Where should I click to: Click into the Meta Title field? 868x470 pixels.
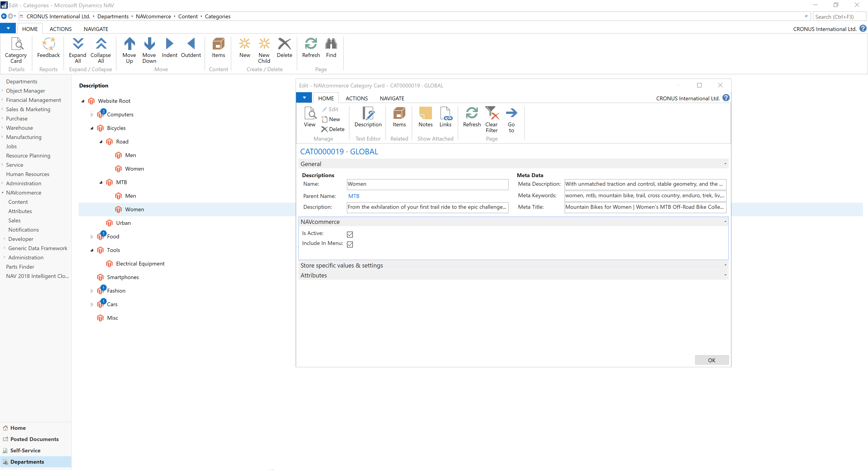pos(645,207)
